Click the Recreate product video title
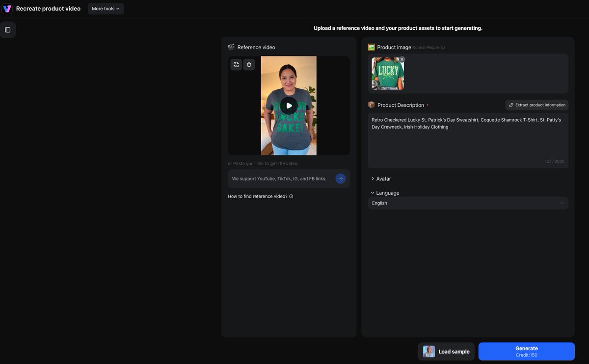589x364 pixels. (x=48, y=8)
